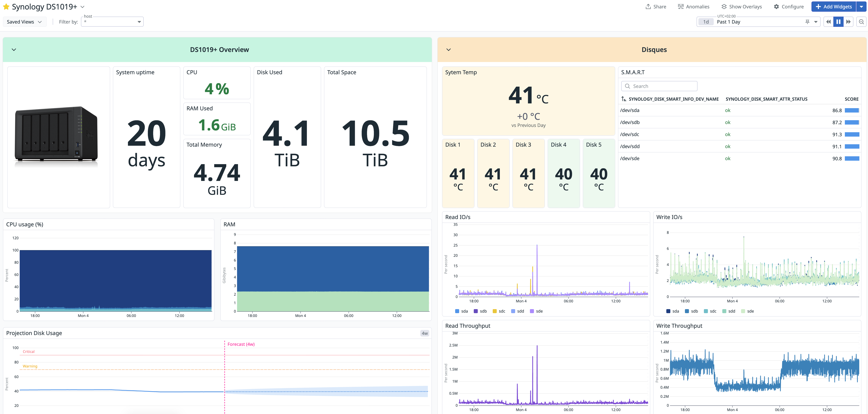Toggle sdc series in Write IO/s legend
Image resolution: width=868 pixels, height=414 pixels.
(x=710, y=311)
